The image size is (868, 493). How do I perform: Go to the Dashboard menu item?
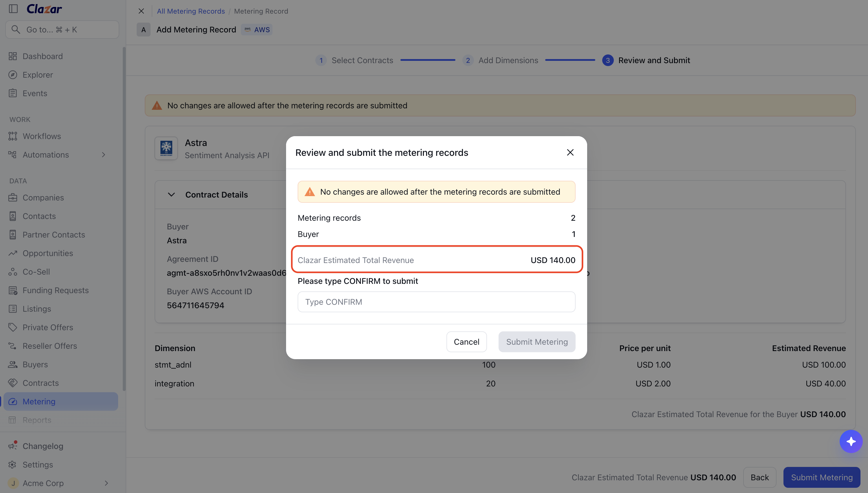(61, 56)
